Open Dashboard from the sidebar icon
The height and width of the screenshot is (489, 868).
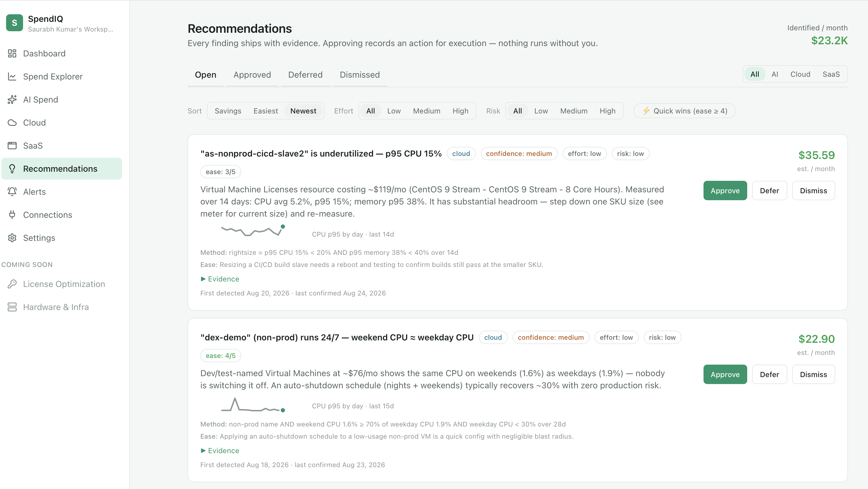click(x=12, y=53)
